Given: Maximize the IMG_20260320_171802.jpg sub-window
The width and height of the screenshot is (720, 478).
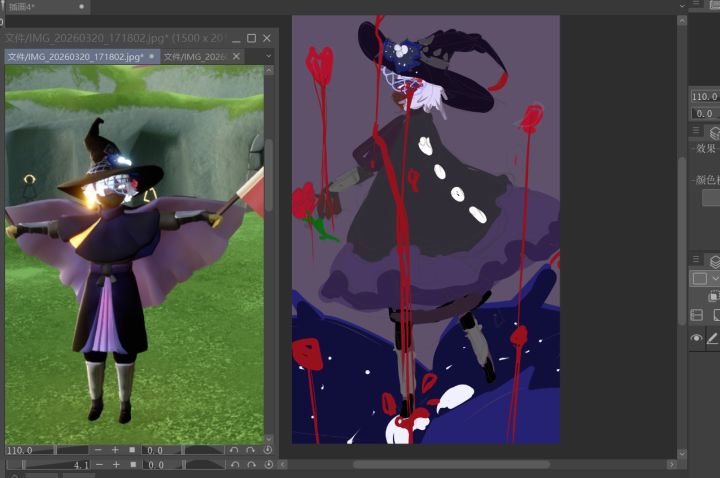Looking at the screenshot, I should (251, 38).
